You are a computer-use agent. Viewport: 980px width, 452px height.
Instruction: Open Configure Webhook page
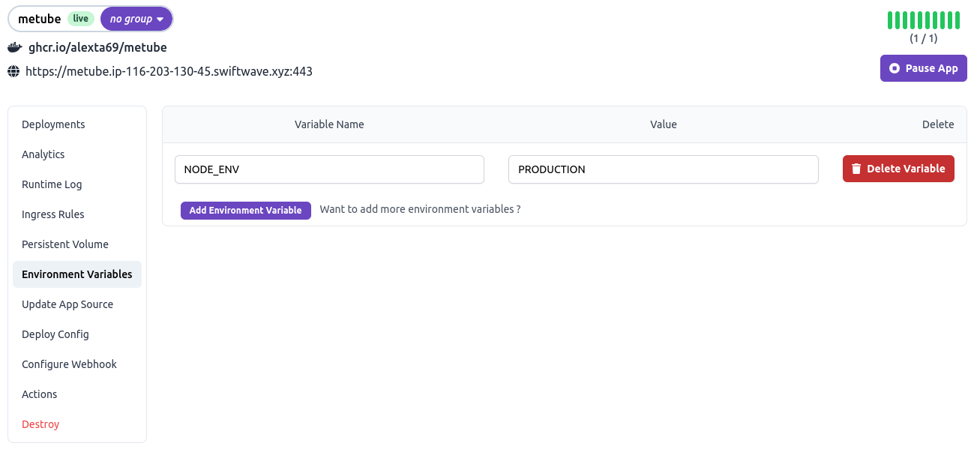click(x=77, y=364)
